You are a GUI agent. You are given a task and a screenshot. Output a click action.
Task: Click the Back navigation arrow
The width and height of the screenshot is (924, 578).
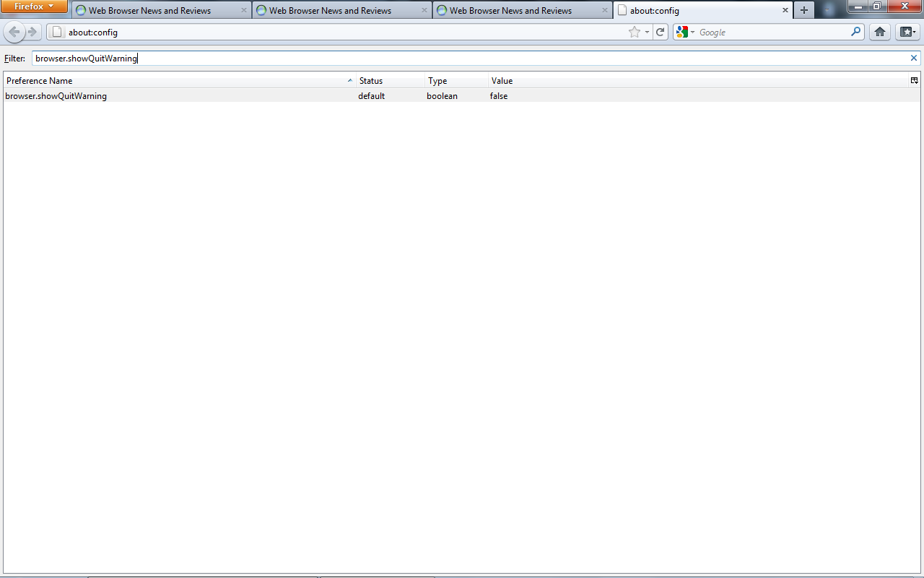tap(14, 32)
